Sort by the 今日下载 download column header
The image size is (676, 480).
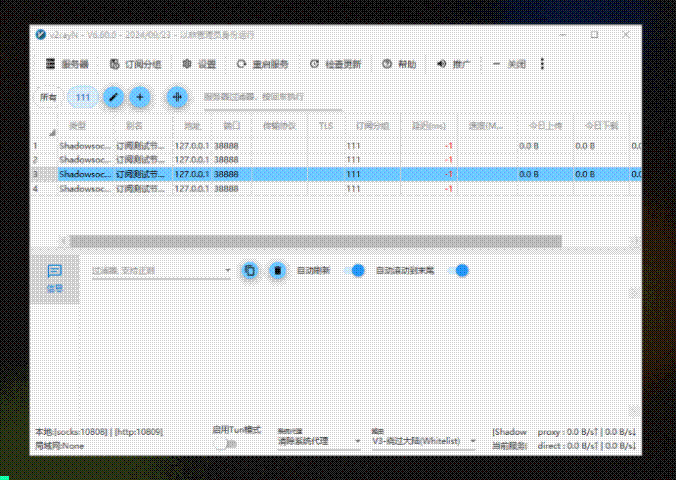click(x=601, y=126)
